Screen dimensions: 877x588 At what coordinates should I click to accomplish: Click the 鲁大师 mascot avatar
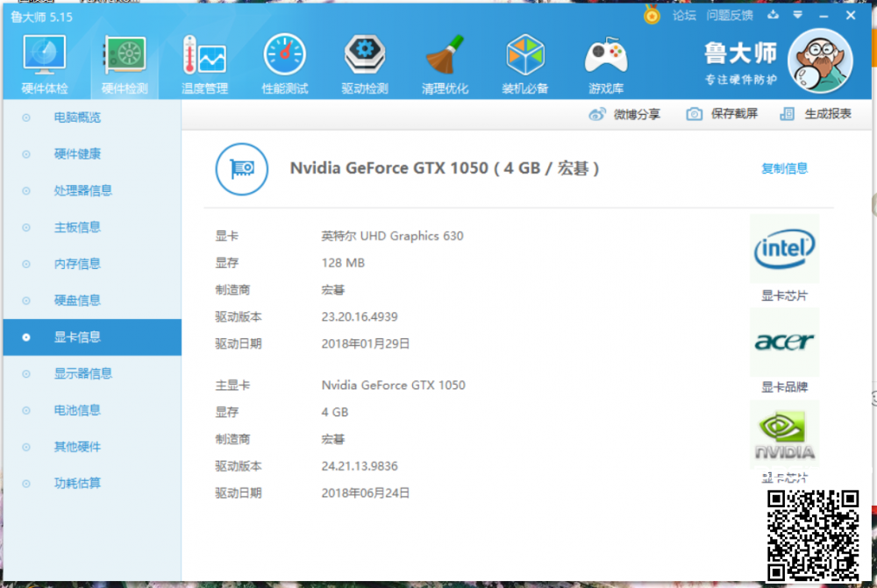click(820, 61)
